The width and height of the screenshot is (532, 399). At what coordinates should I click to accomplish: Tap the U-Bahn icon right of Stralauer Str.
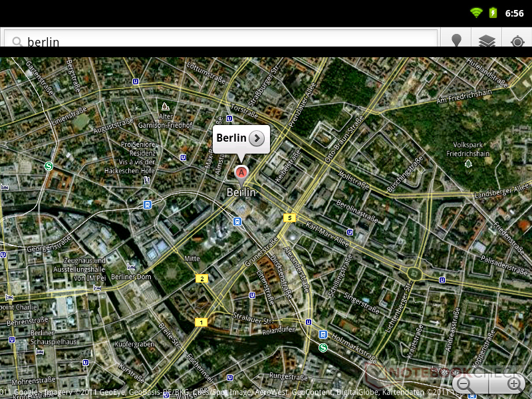pyautogui.click(x=309, y=322)
